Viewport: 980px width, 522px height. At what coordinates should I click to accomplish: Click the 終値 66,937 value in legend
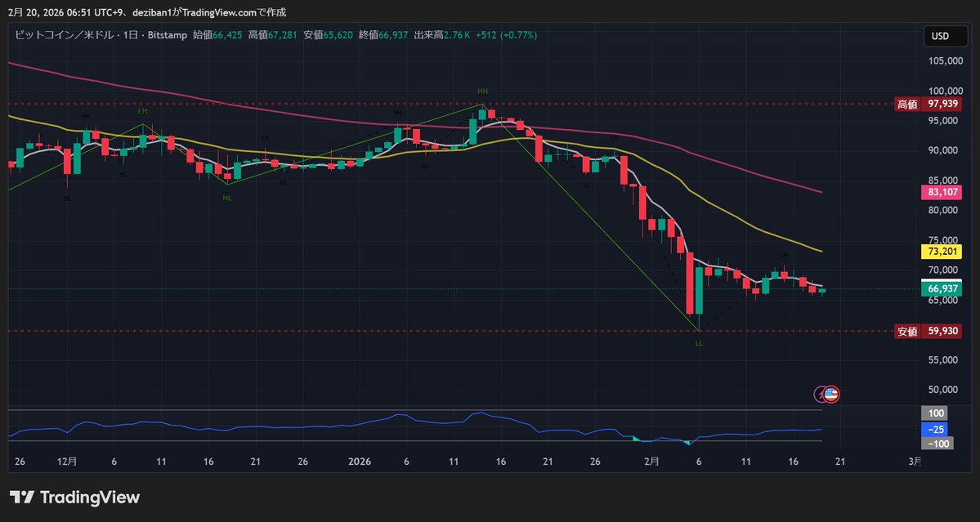point(383,36)
